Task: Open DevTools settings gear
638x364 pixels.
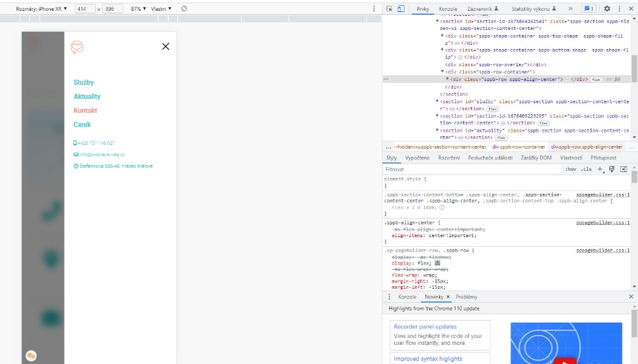Action: pyautogui.click(x=607, y=9)
